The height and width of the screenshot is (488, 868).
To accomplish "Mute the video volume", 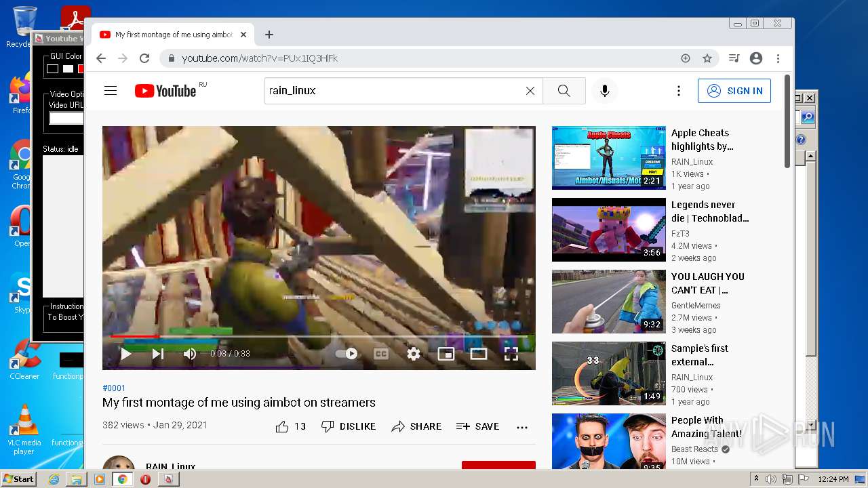I will pyautogui.click(x=190, y=353).
